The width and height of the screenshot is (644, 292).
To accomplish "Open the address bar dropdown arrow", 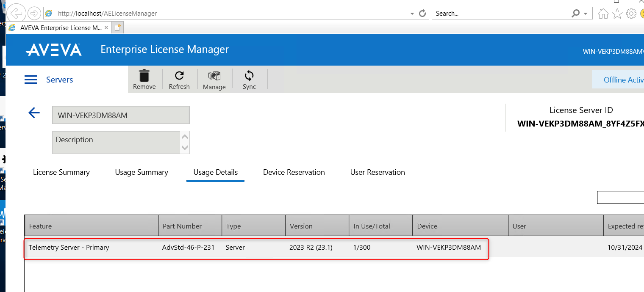I will point(412,14).
